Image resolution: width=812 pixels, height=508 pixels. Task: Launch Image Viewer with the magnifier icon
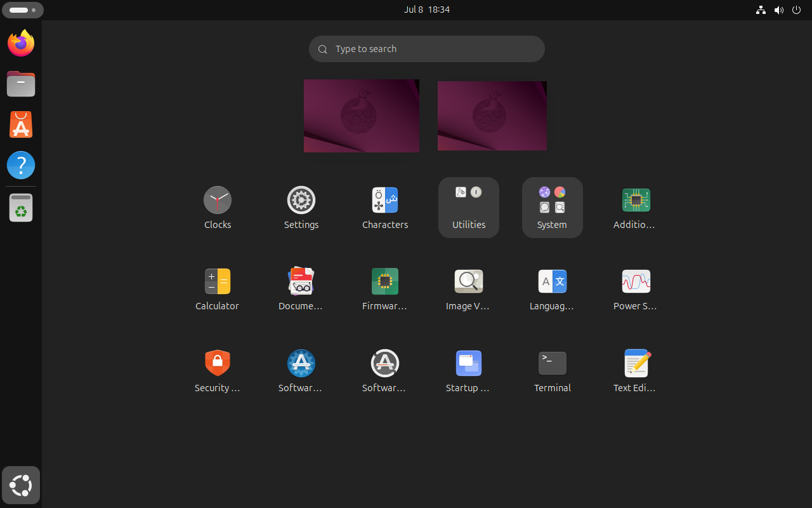coord(469,289)
